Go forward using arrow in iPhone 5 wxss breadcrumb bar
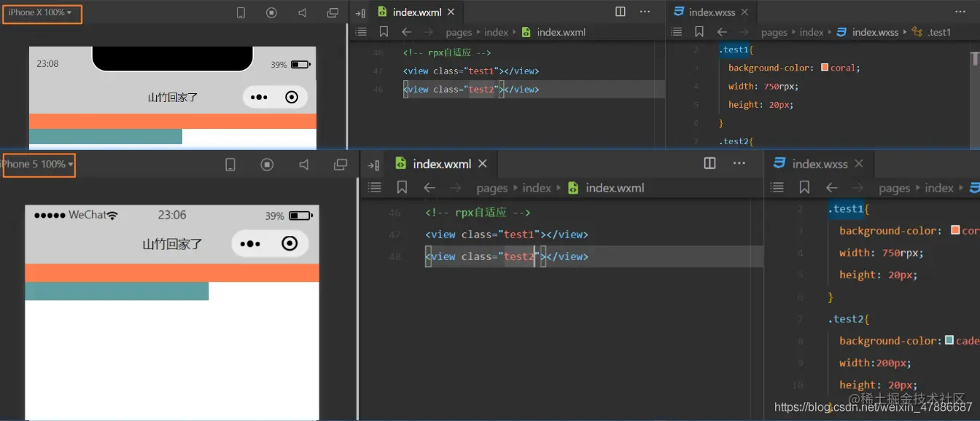980x421 pixels. [x=858, y=188]
